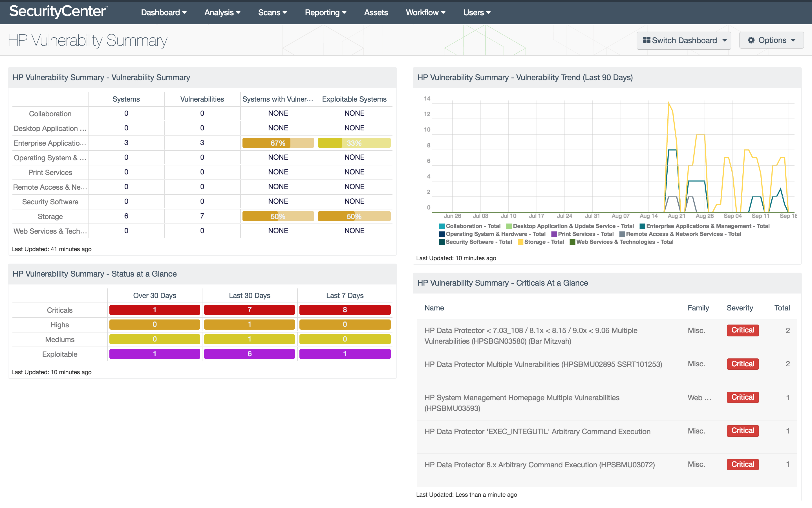
Task: Click the SecurityCenter logo
Action: [58, 12]
